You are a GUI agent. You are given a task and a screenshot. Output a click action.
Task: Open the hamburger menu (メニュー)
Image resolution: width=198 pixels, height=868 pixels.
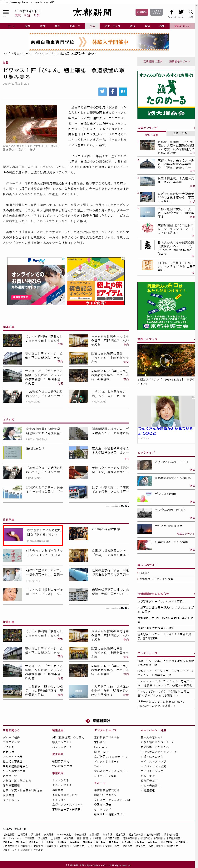click(x=6, y=13)
